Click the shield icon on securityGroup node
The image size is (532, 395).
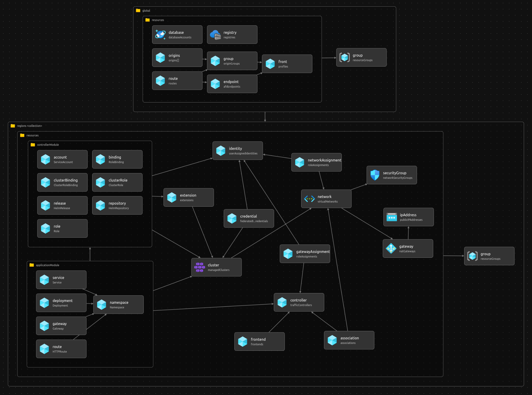(x=375, y=175)
